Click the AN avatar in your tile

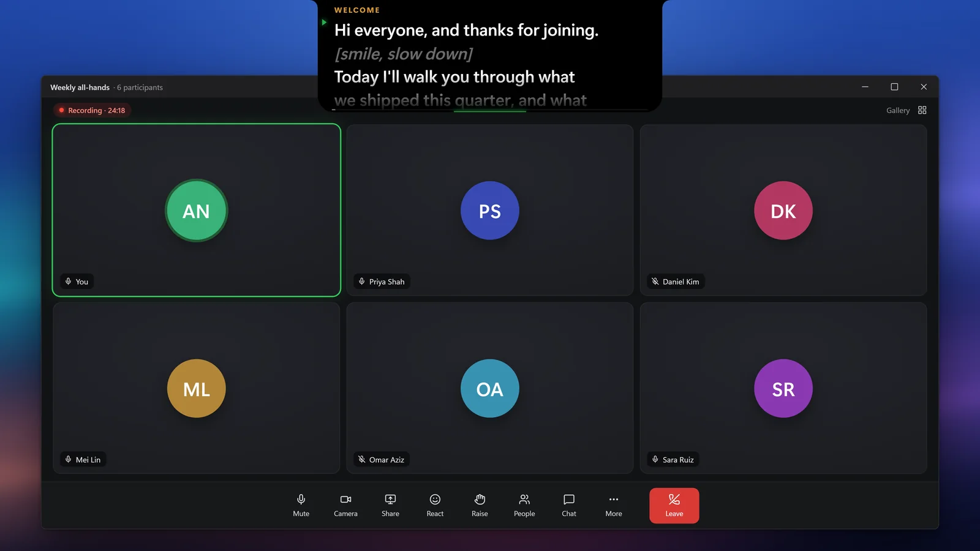[197, 211]
